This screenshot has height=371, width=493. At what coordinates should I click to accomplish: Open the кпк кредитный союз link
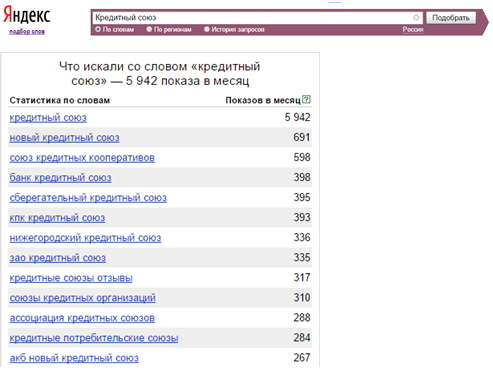click(57, 218)
